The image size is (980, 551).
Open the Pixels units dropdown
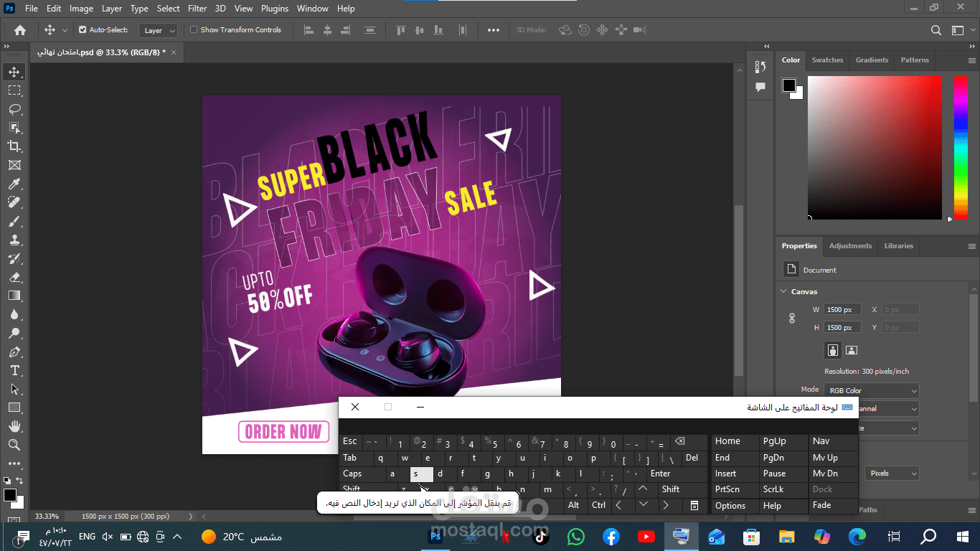click(891, 474)
